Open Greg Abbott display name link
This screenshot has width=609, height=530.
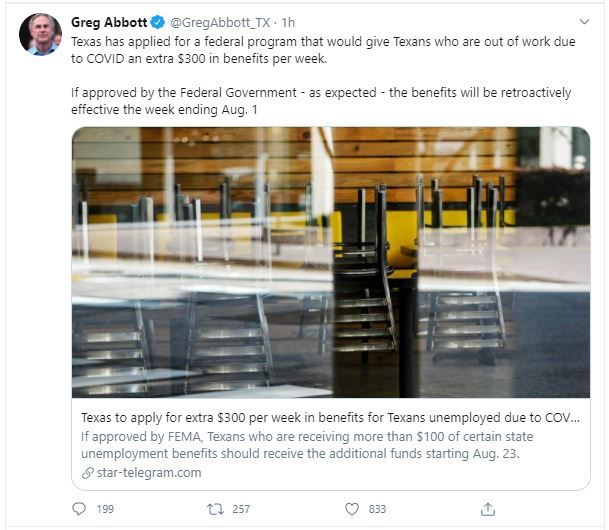tap(109, 22)
